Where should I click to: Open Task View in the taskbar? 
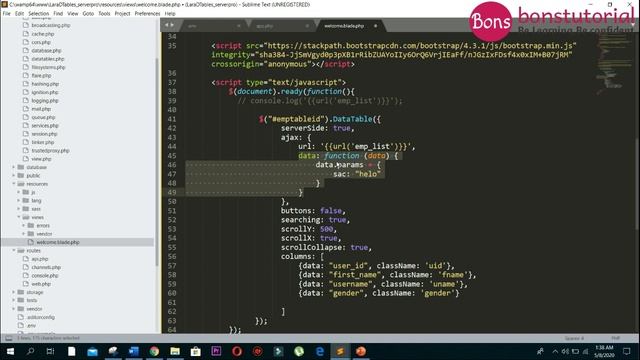(51, 351)
